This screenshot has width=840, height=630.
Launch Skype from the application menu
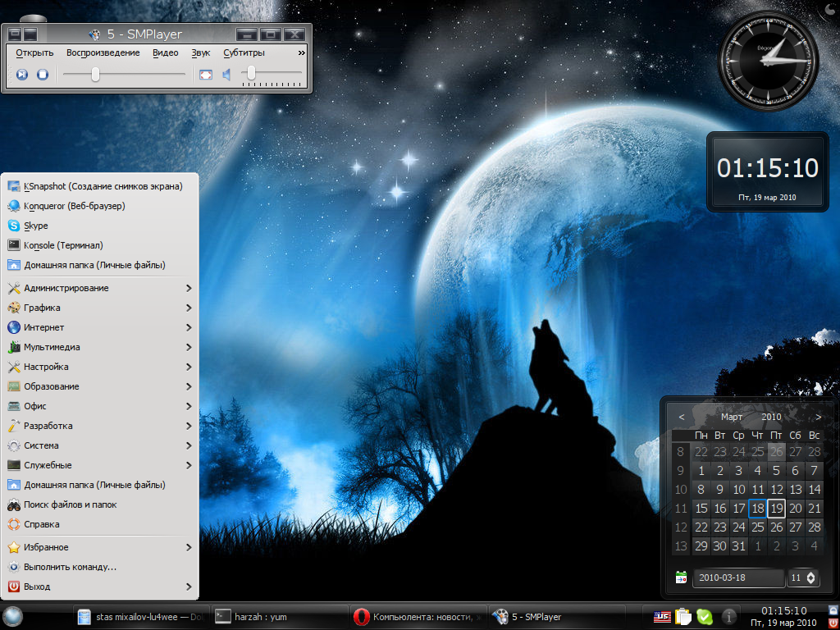coord(99,226)
